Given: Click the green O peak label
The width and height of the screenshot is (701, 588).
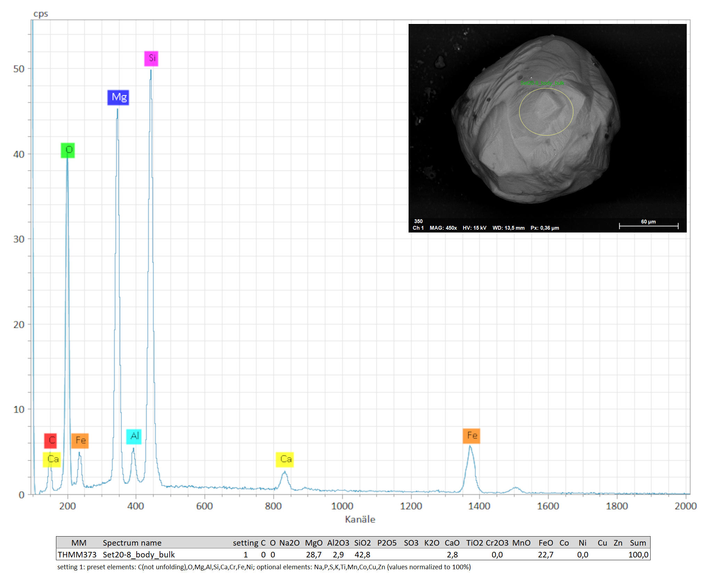Looking at the screenshot, I should 68,150.
